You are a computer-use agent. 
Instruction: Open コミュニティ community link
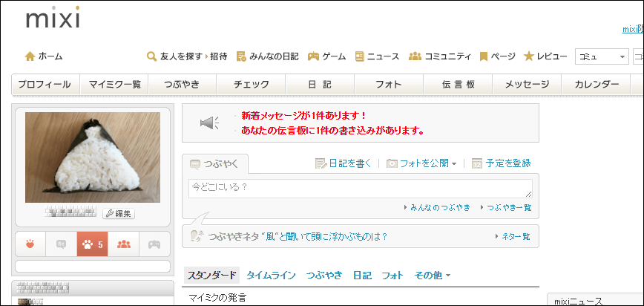click(x=447, y=56)
